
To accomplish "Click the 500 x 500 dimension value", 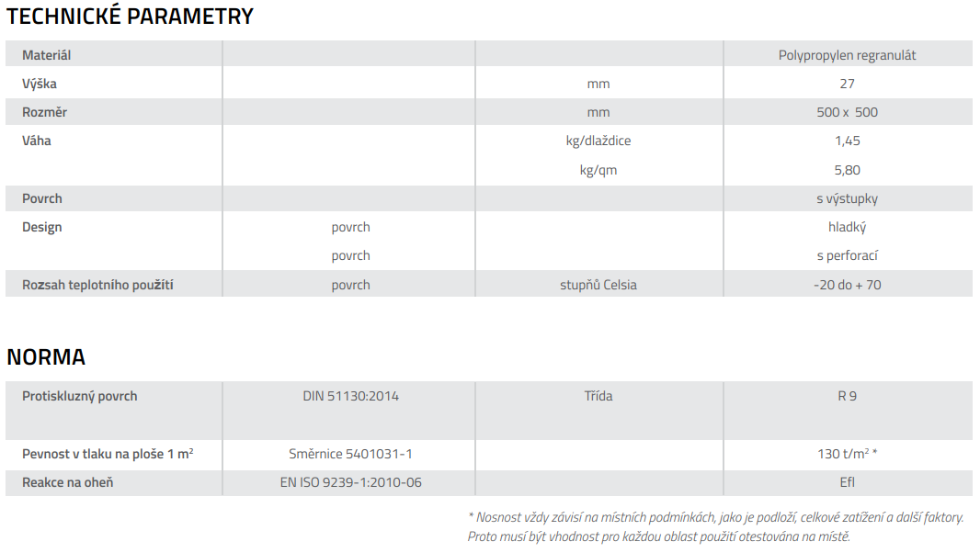I will (x=847, y=112).
